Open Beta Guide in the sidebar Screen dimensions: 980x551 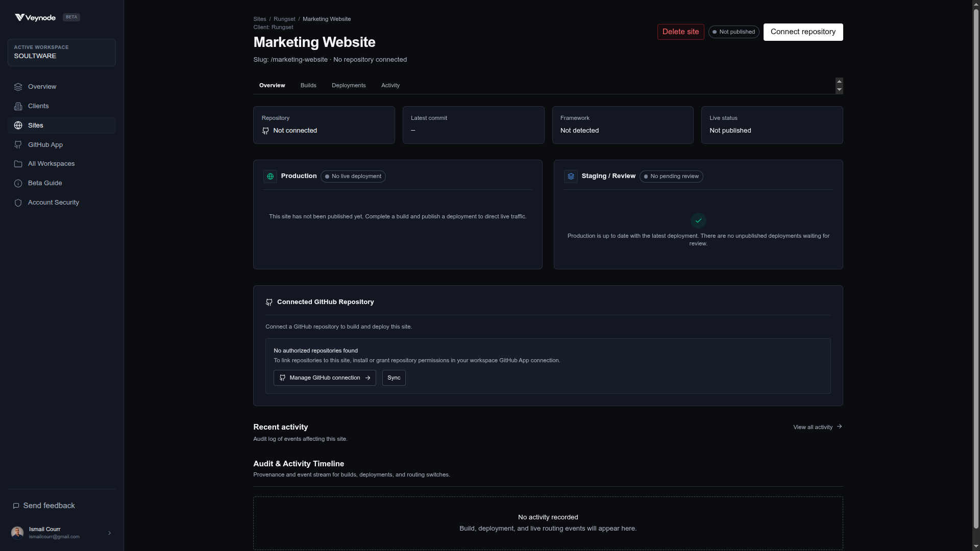[62, 183]
